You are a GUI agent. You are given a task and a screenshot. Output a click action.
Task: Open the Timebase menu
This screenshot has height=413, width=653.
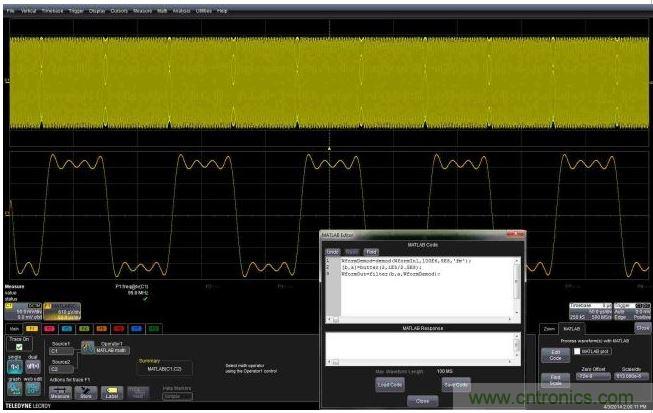point(52,10)
